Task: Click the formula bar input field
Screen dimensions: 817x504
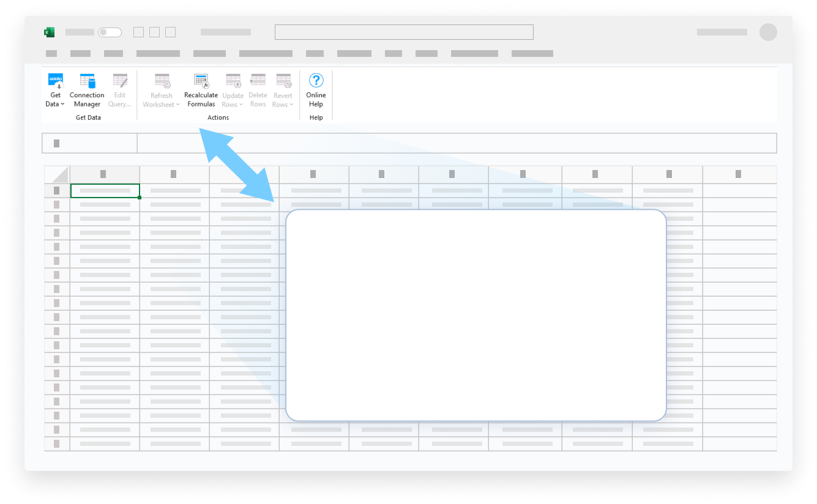Action: click(457, 143)
